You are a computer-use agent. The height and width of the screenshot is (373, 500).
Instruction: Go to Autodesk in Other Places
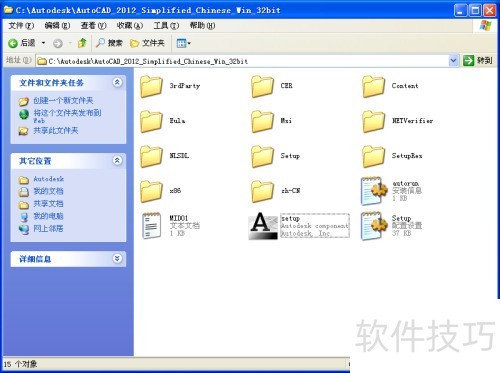pos(49,179)
